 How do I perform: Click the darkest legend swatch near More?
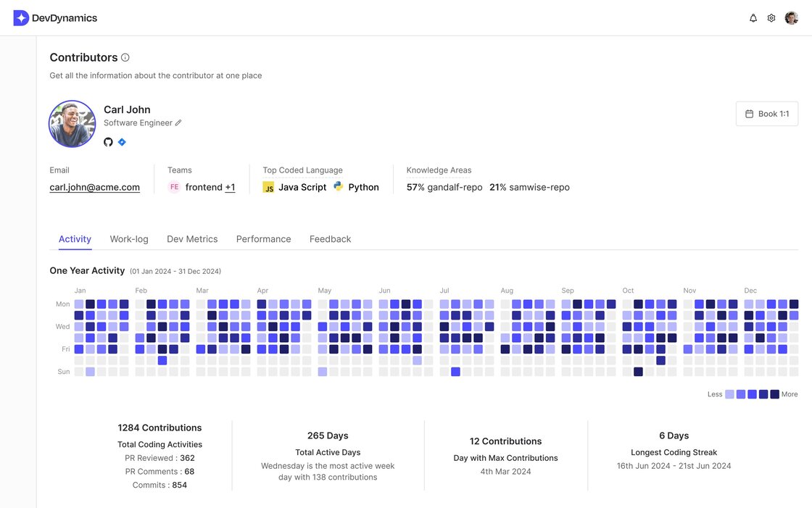(775, 395)
